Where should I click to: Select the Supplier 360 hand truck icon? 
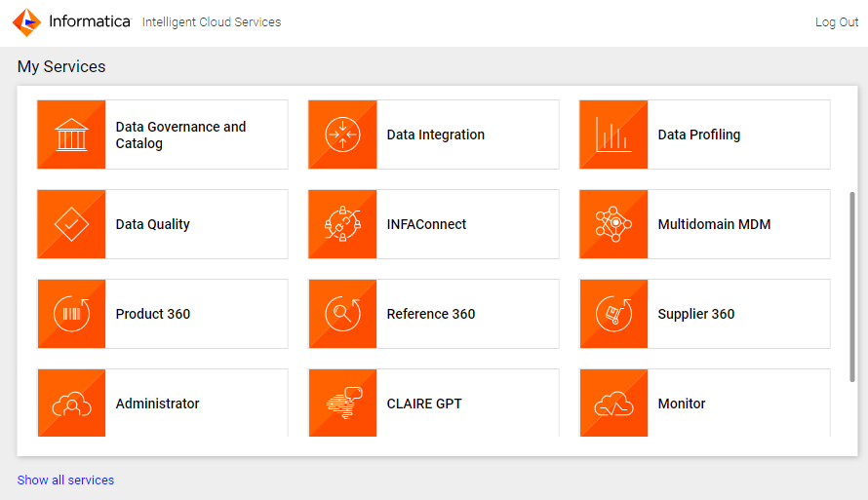(613, 314)
